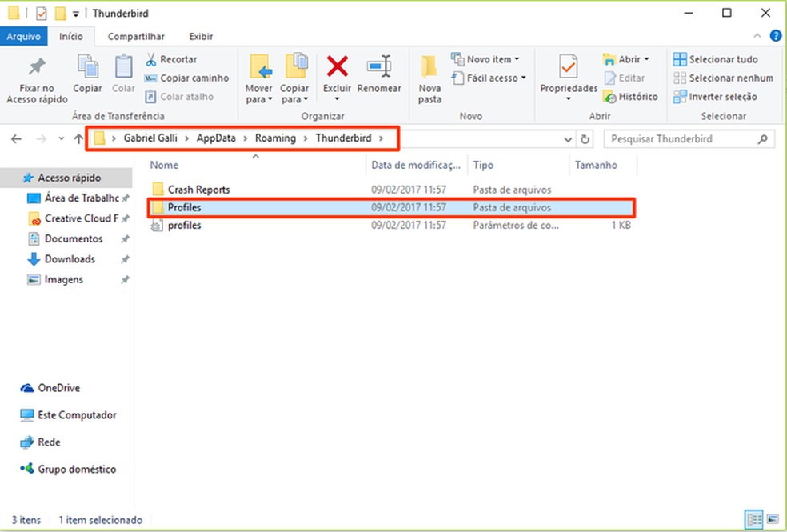Click AppData in address path
This screenshot has height=532, width=787.
click(x=216, y=138)
